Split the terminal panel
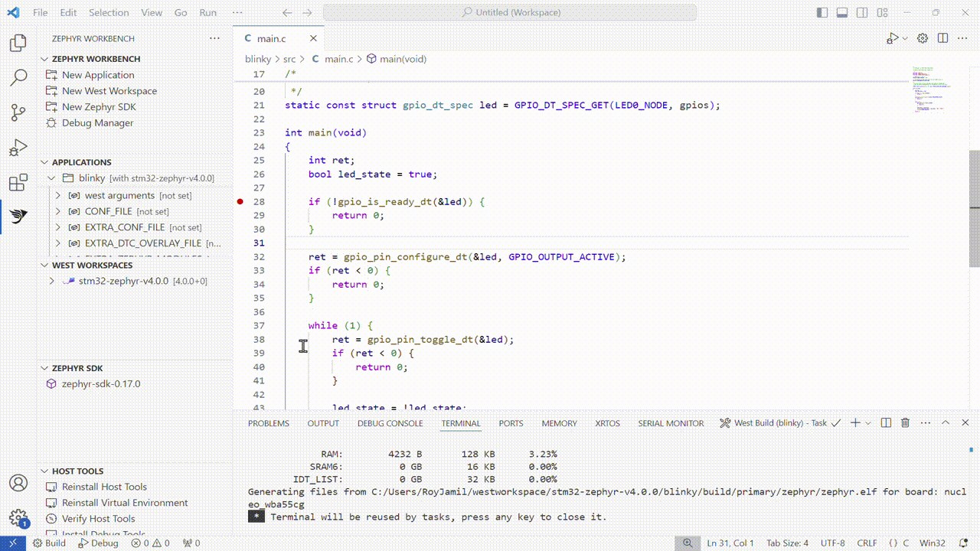Viewport: 980px width, 551px height. [886, 422]
